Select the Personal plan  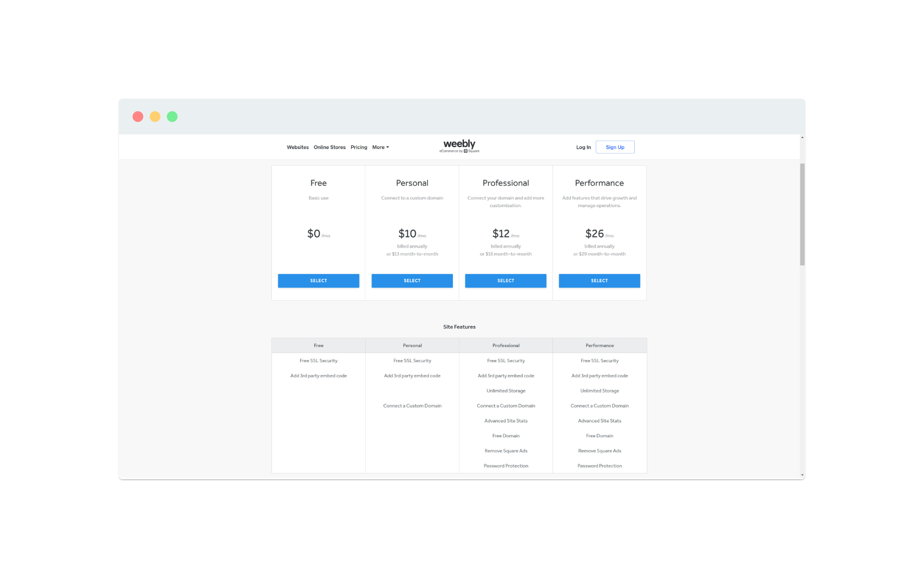point(412,281)
